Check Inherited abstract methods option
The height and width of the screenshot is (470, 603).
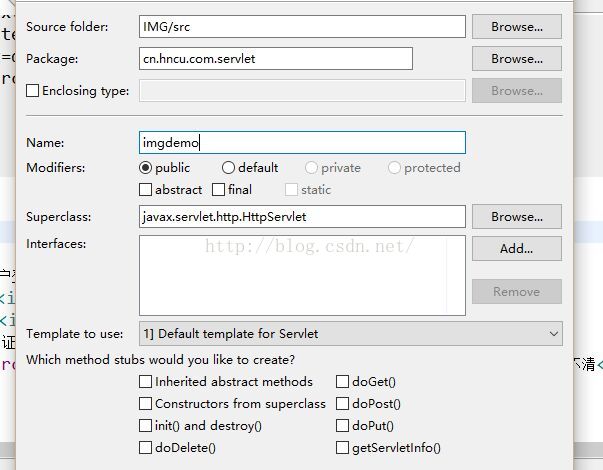[x=145, y=382]
